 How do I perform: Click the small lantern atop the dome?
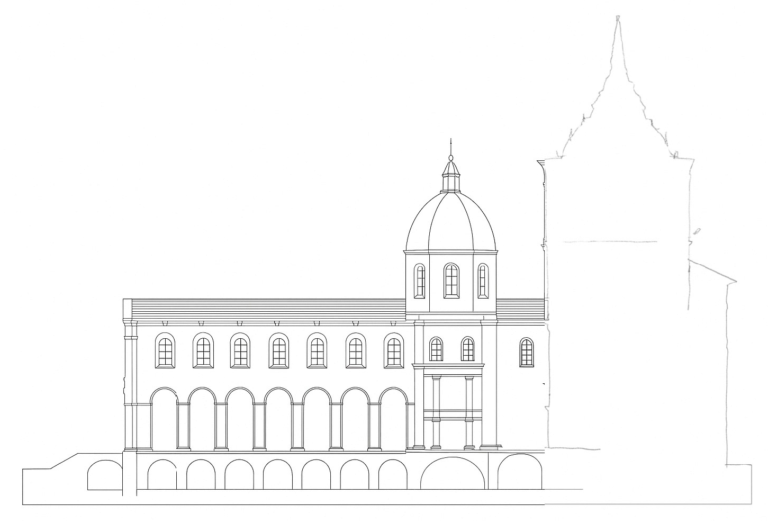[451, 176]
